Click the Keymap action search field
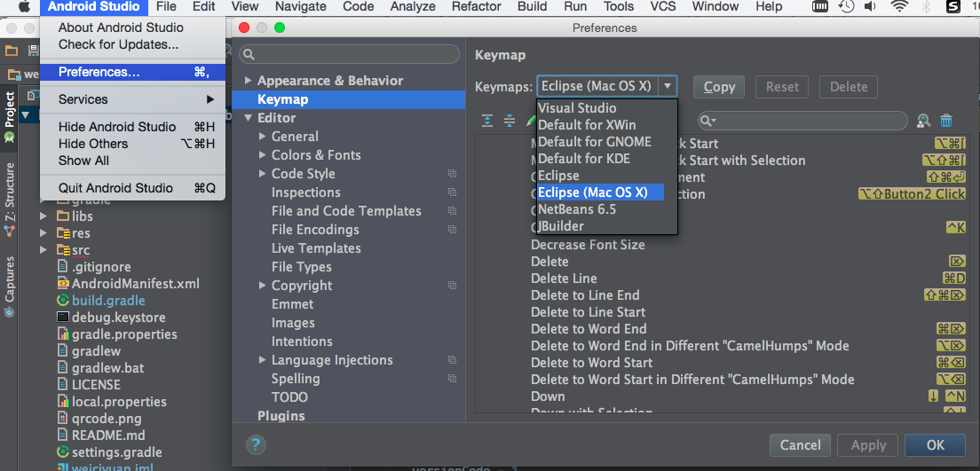The image size is (980, 471). [802, 121]
